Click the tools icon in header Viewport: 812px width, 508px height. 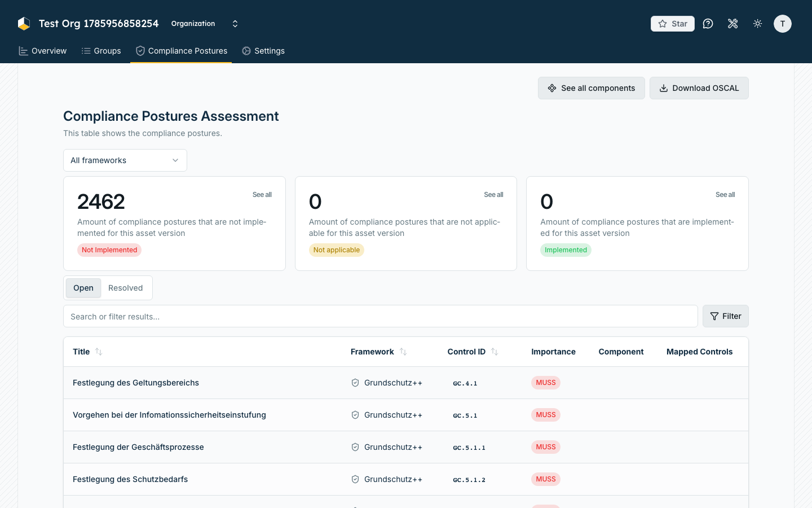click(733, 24)
